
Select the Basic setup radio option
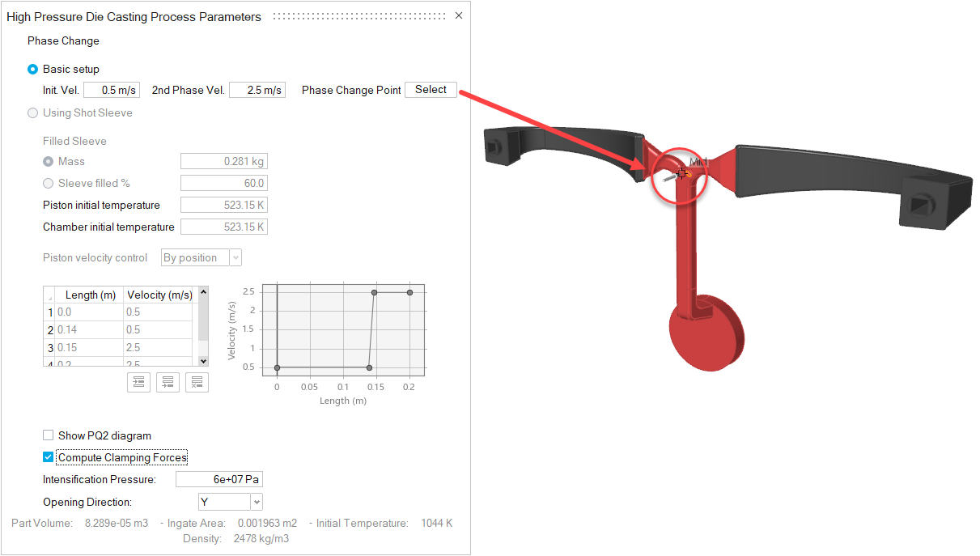33,70
